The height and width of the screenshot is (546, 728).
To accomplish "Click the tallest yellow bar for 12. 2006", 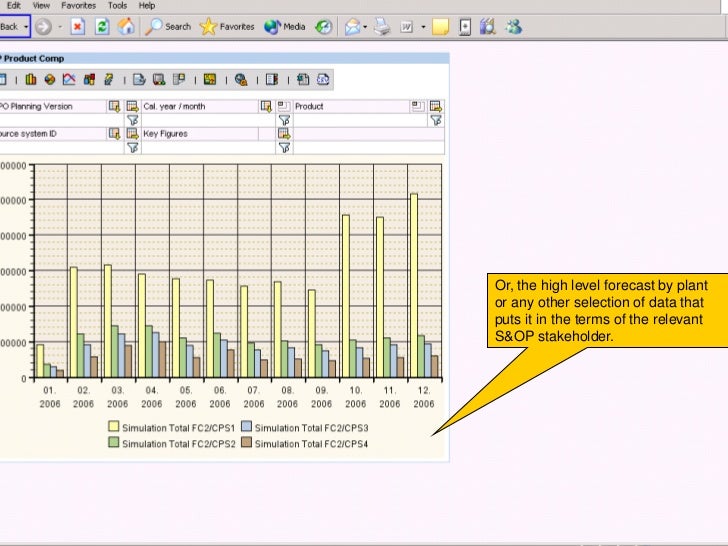I will tap(414, 285).
